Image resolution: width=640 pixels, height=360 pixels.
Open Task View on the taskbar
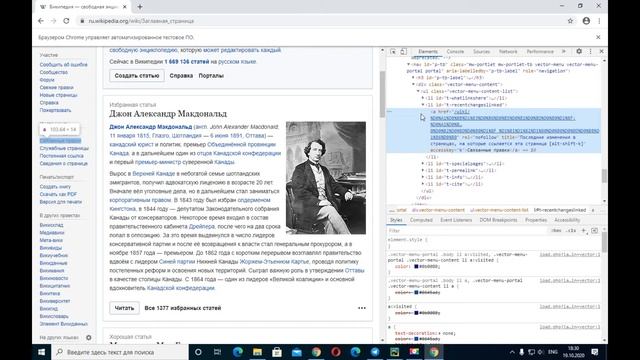[x=218, y=352]
